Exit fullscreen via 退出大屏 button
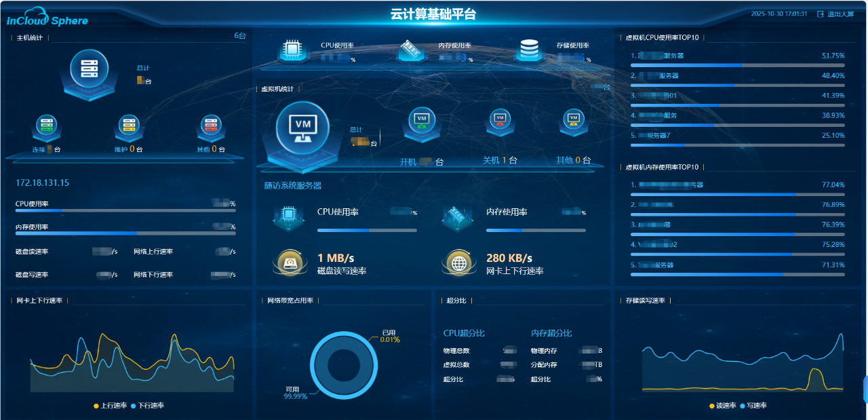The image size is (868, 420). [x=835, y=14]
